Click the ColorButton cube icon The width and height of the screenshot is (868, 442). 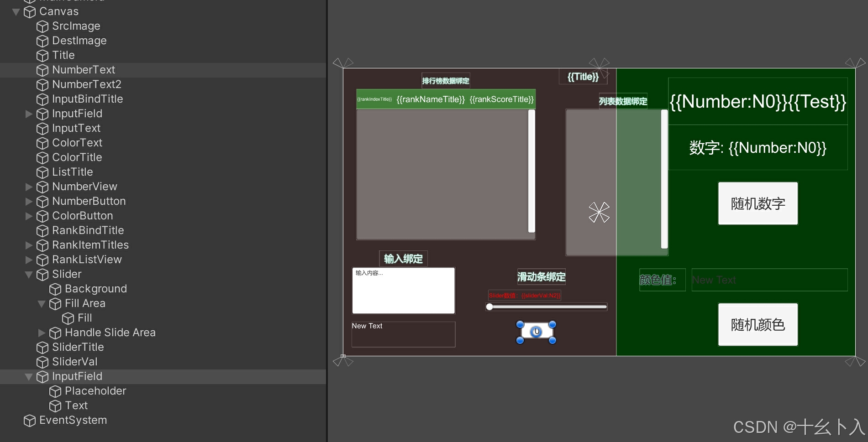[42, 216]
